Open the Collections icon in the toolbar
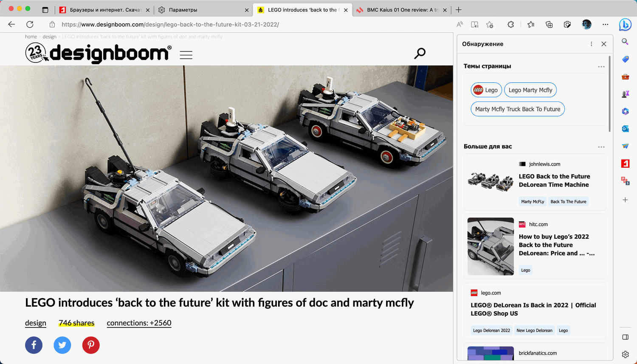 (549, 24)
